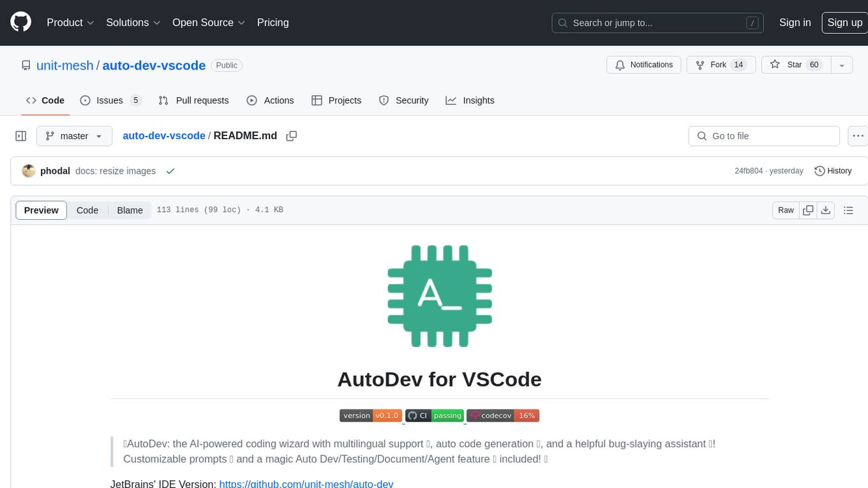The width and height of the screenshot is (868, 488).
Task: Copy raw file contents icon
Action: [808, 210]
